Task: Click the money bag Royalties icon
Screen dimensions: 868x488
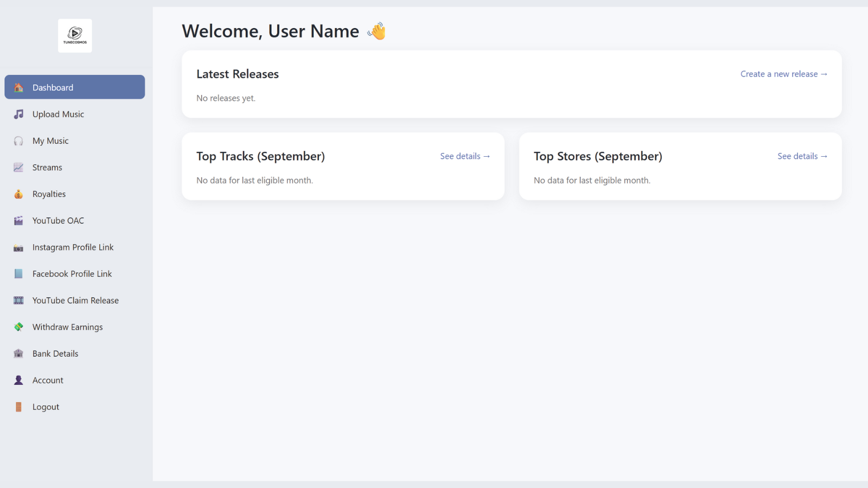Action: pyautogui.click(x=18, y=194)
